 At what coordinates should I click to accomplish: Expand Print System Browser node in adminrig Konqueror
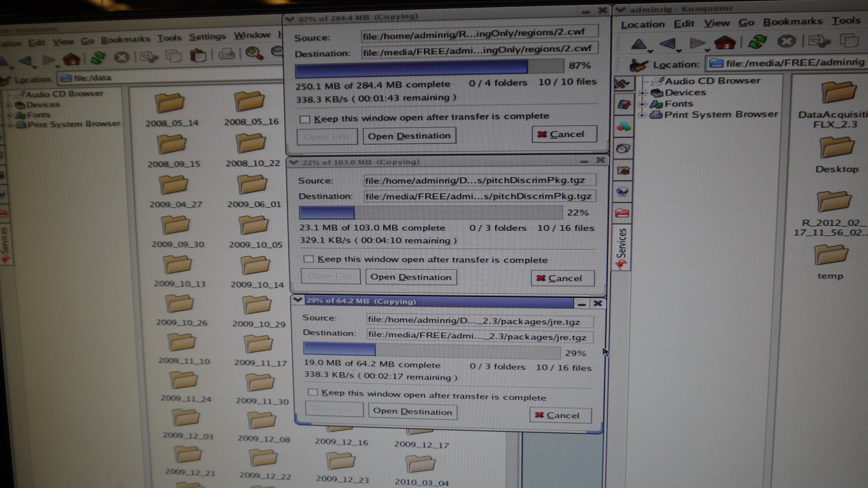[642, 115]
